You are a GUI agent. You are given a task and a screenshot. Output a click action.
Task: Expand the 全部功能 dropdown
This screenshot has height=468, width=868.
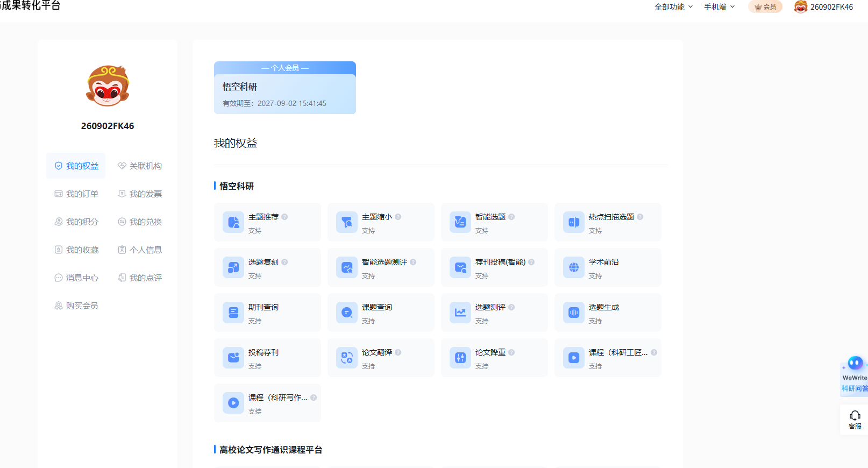pos(673,7)
